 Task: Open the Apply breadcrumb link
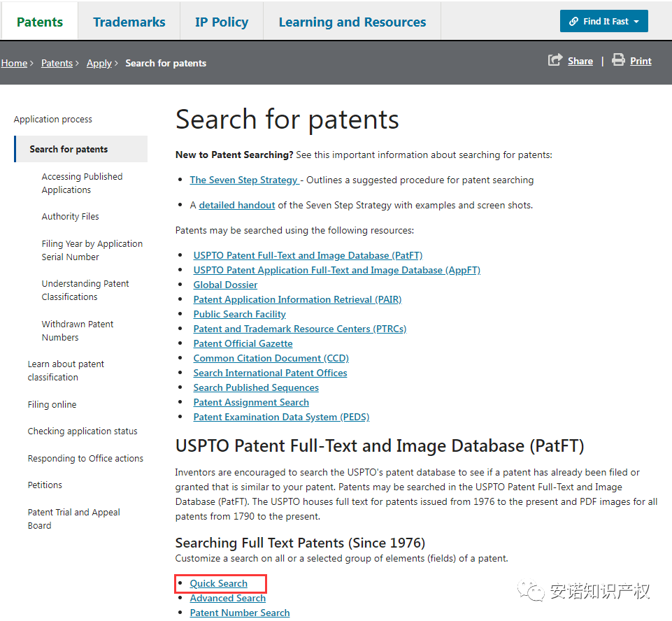[x=99, y=63]
